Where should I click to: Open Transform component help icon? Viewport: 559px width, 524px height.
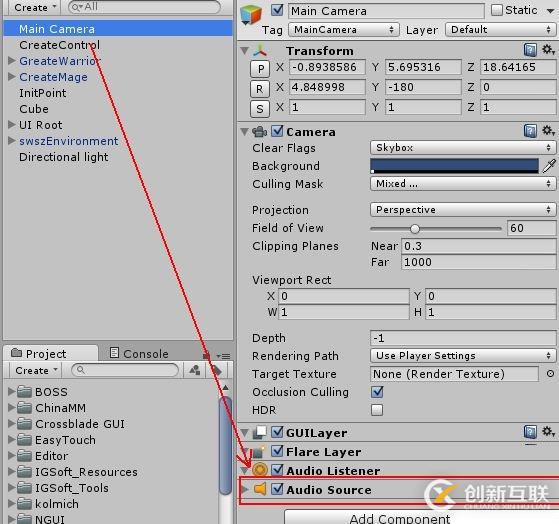tap(530, 50)
